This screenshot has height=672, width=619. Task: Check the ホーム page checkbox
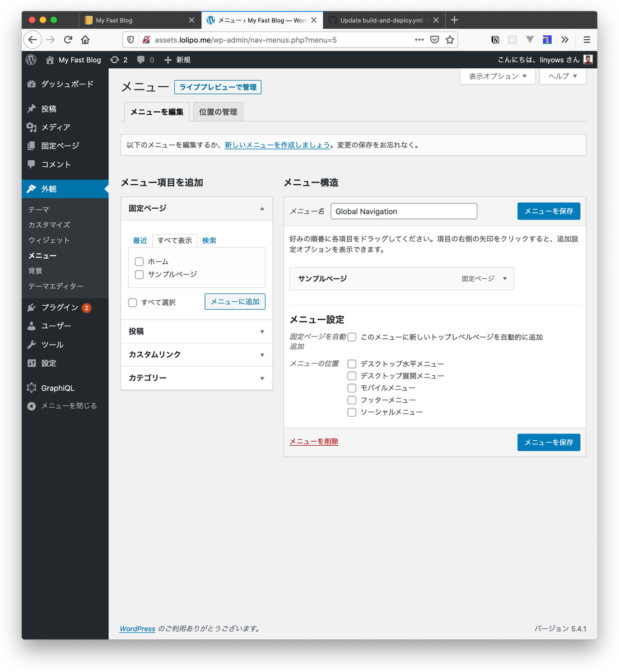pyautogui.click(x=139, y=262)
